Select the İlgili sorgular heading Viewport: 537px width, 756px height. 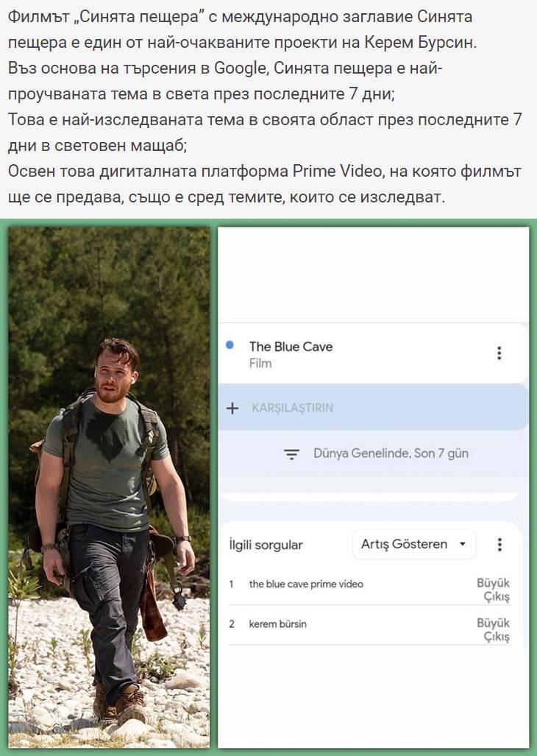[266, 545]
